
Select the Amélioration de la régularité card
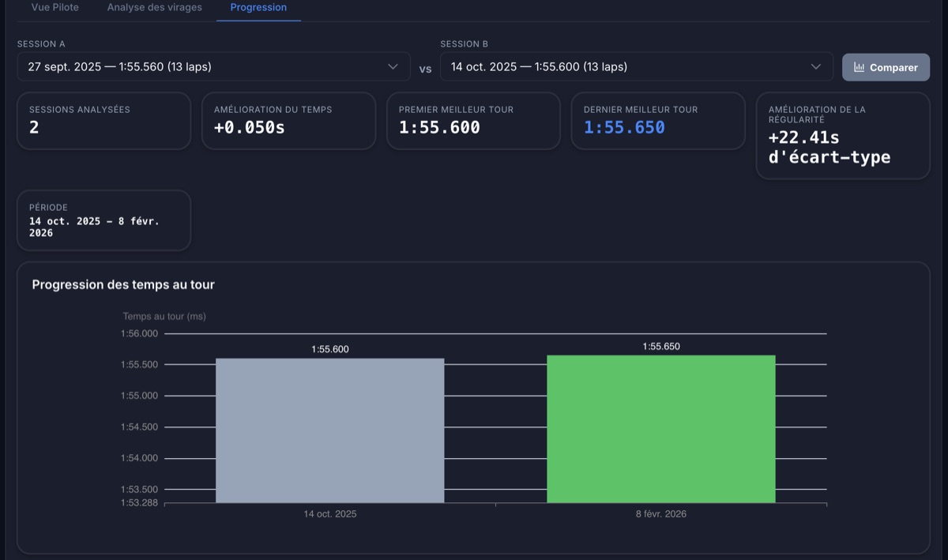pyautogui.click(x=843, y=136)
